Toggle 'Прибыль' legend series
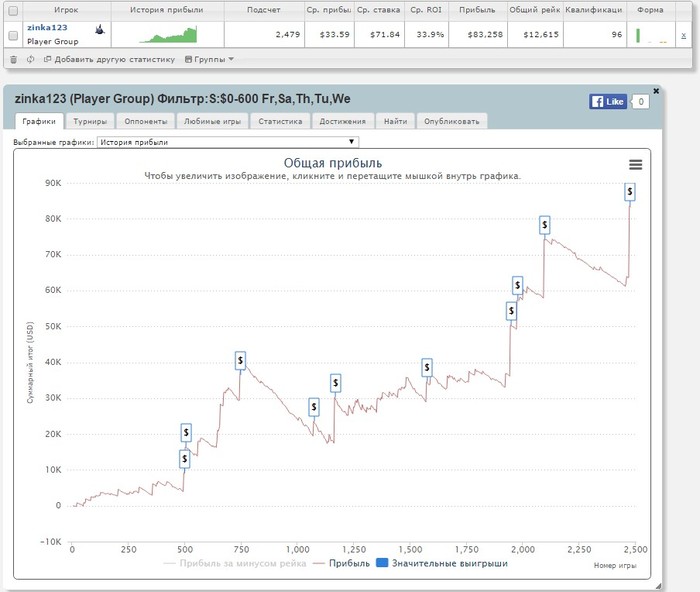Viewport: 700px width, 592px height. click(342, 563)
